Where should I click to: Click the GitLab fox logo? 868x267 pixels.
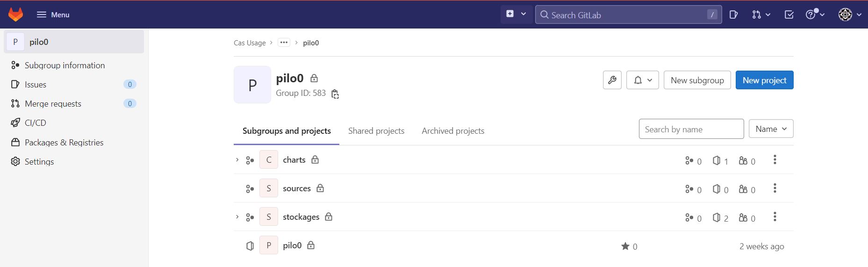[15, 14]
